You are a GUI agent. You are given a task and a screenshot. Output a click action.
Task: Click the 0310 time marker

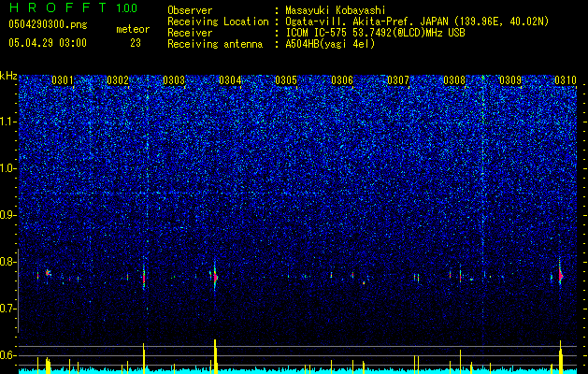click(566, 80)
